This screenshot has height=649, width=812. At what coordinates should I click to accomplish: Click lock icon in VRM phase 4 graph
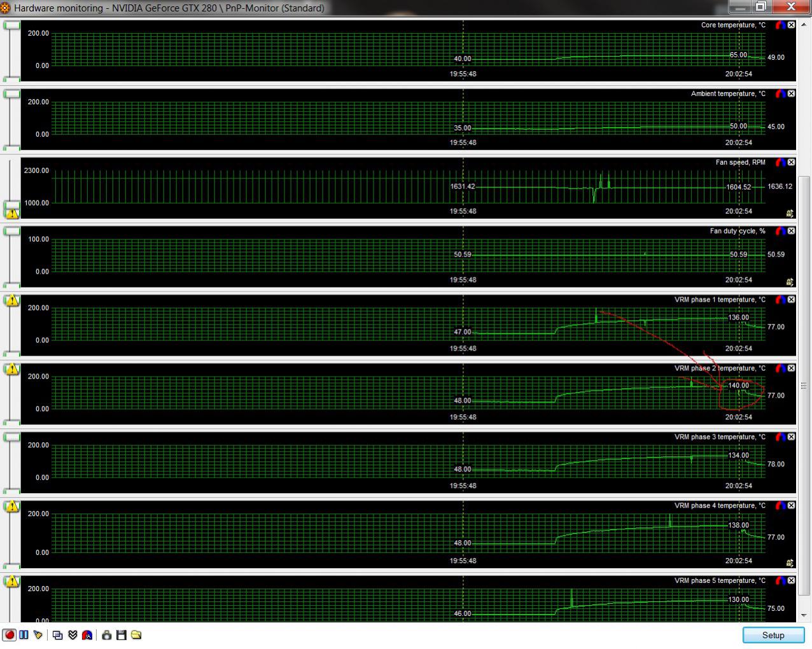click(790, 562)
